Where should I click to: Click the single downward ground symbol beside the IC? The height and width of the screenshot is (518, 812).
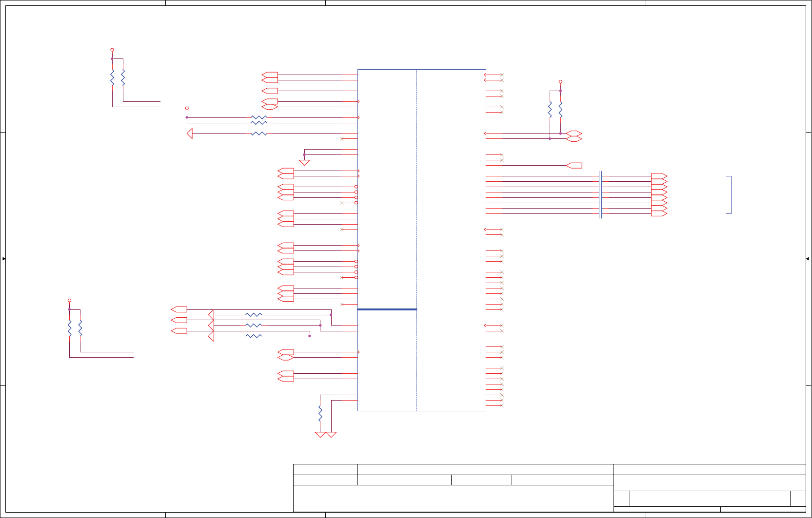tap(304, 163)
